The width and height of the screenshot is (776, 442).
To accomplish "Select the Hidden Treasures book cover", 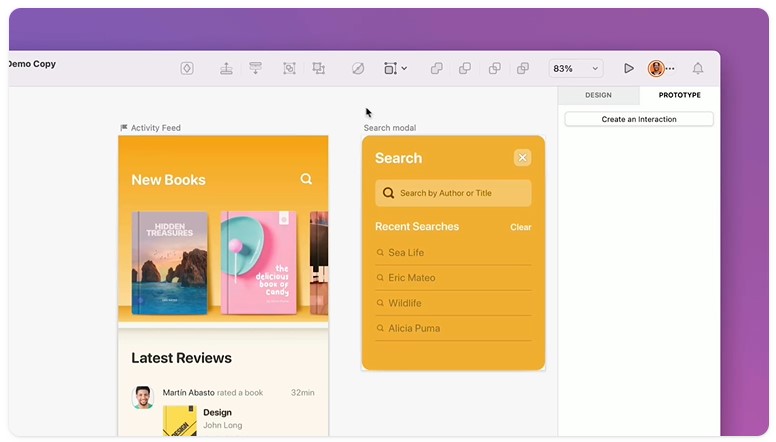I will pyautogui.click(x=170, y=263).
